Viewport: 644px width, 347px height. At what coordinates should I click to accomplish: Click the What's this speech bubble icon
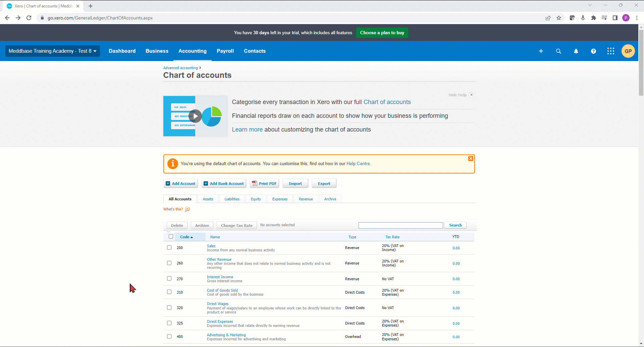(x=187, y=209)
